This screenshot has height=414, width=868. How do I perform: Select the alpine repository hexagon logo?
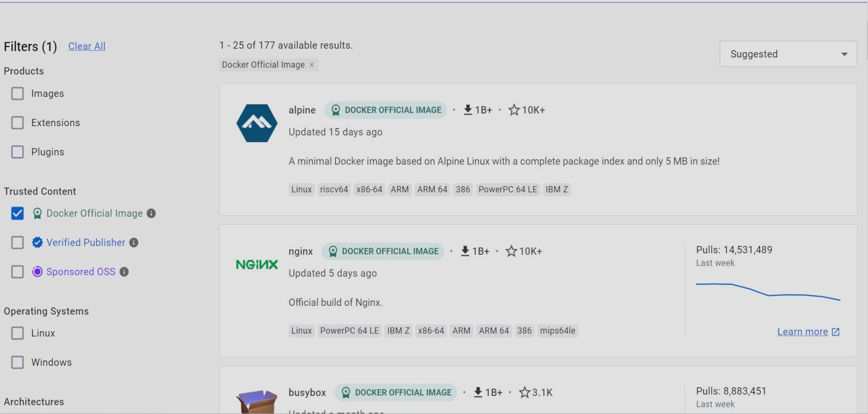[256, 123]
